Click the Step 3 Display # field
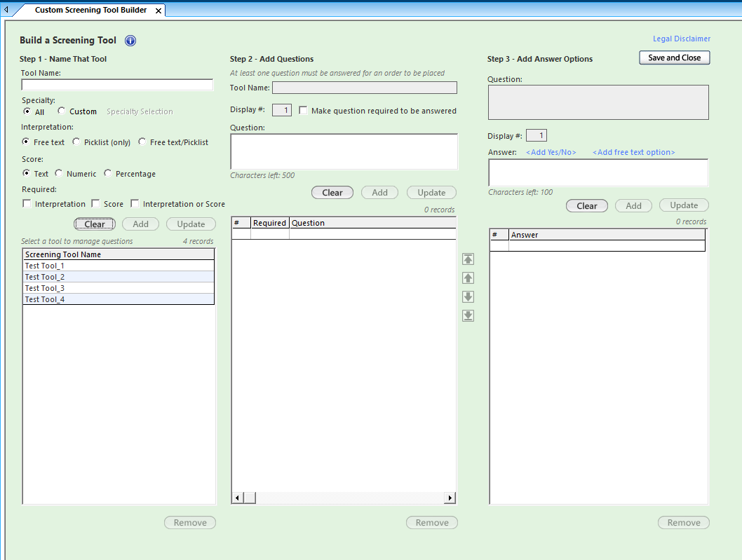Viewport: 742px width, 560px height. pyautogui.click(x=537, y=135)
